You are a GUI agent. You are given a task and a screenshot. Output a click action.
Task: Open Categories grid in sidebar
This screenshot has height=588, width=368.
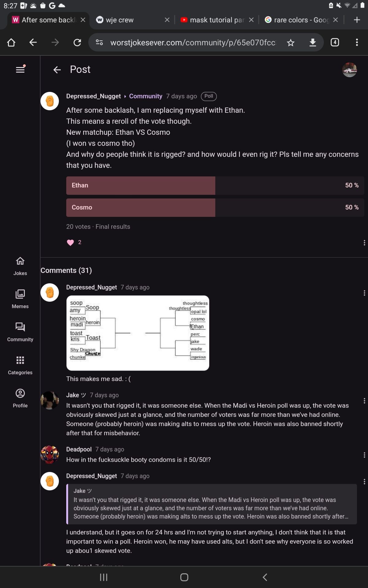[x=20, y=365]
